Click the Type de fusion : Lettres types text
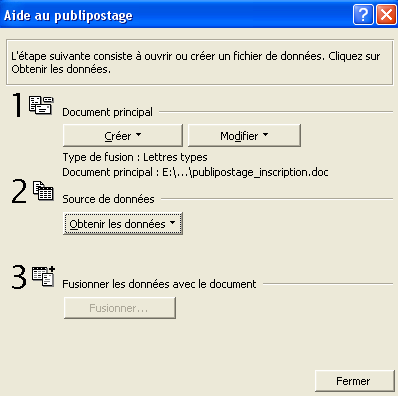 pyautogui.click(x=135, y=157)
